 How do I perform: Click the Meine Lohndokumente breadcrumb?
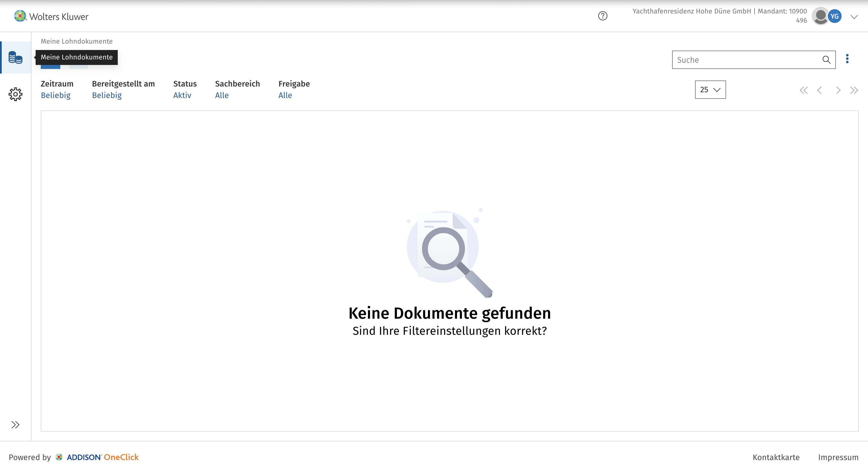[x=77, y=41]
